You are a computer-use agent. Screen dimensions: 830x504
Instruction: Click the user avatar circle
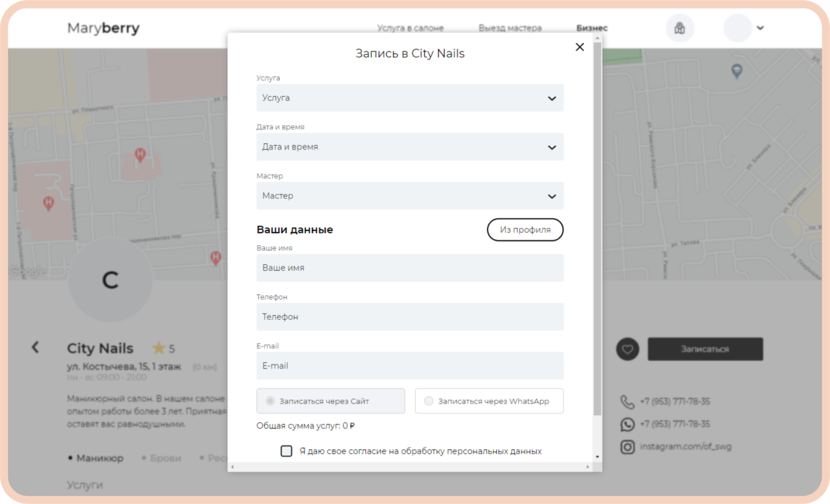(738, 28)
